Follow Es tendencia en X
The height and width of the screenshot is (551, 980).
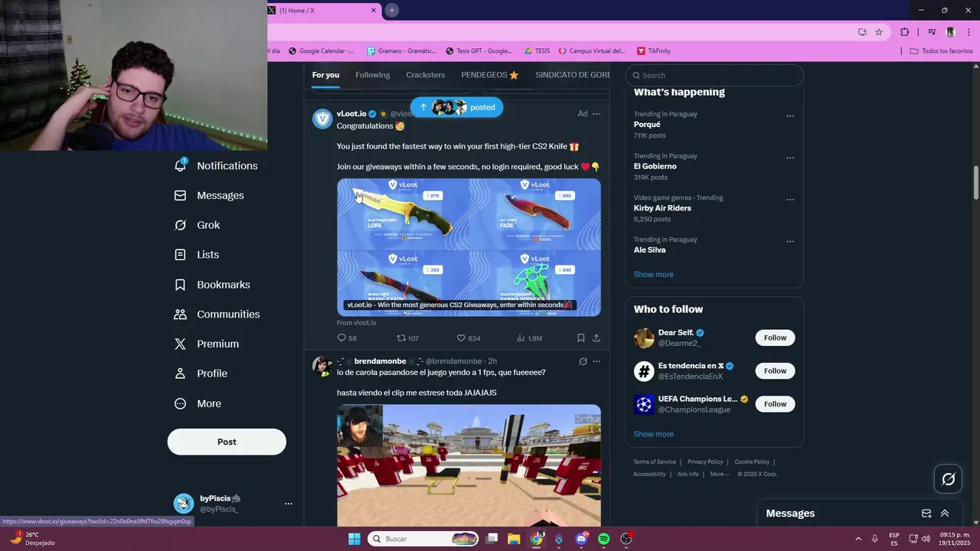click(775, 371)
